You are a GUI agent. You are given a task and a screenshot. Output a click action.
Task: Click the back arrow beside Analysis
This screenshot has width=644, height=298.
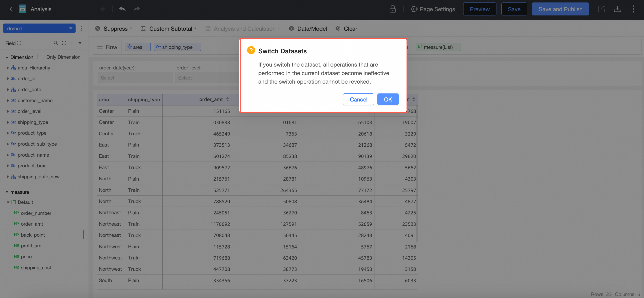point(11,9)
